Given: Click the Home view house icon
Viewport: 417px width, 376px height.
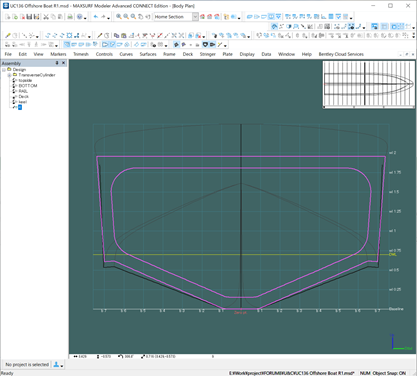Looking at the screenshot, I should click(x=202, y=17).
